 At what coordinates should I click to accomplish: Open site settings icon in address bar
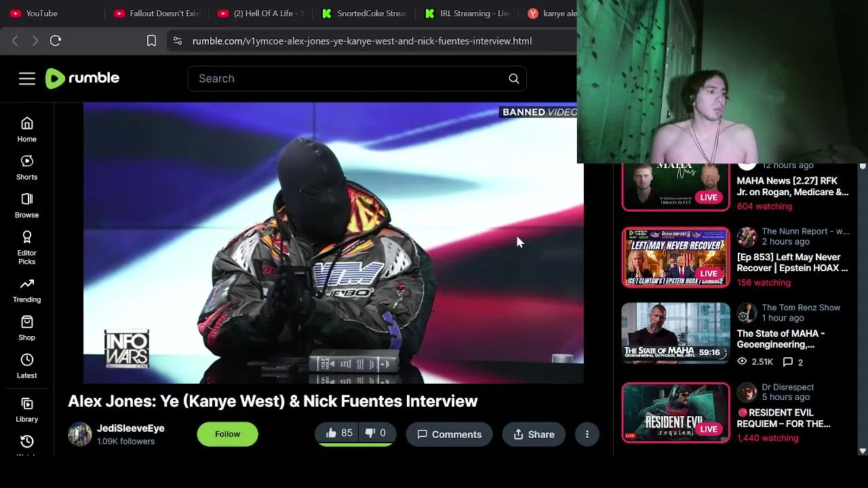[x=178, y=41]
